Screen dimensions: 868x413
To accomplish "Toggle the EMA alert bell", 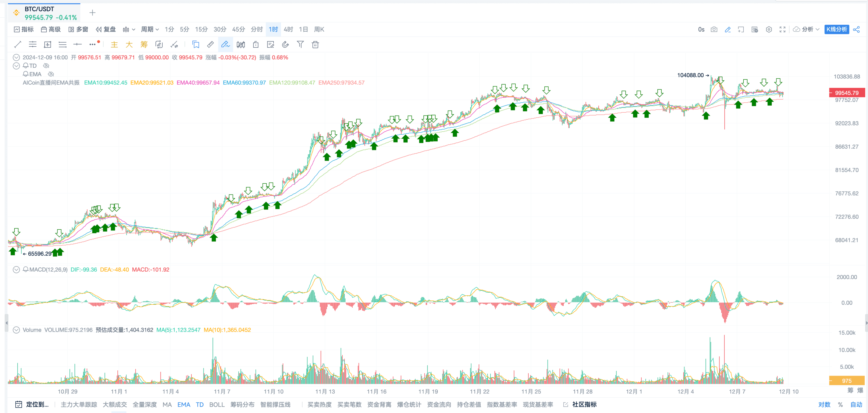I will coord(26,74).
